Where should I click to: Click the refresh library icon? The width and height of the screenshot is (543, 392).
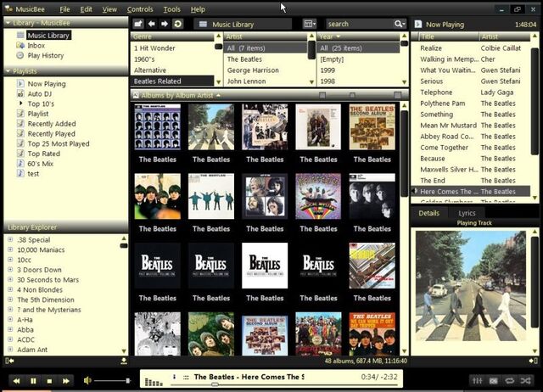click(x=177, y=24)
